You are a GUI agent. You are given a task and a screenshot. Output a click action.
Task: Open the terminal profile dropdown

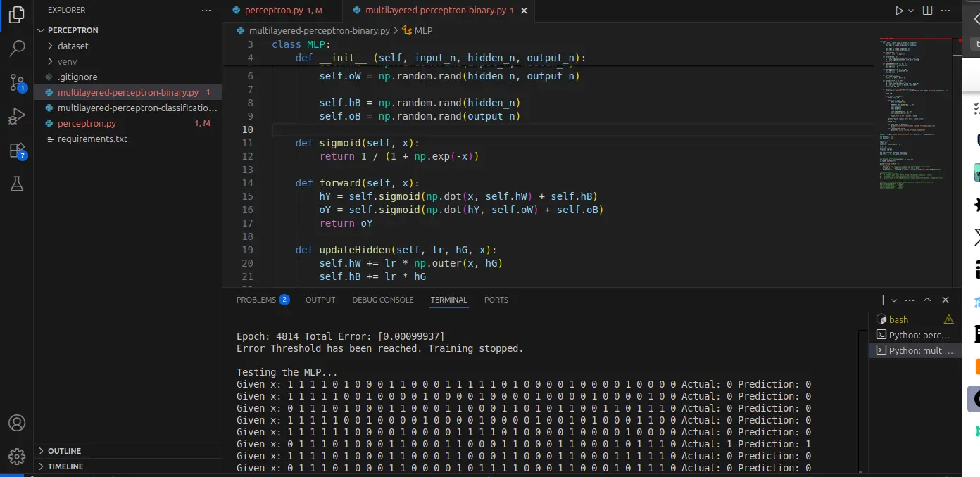pos(895,299)
